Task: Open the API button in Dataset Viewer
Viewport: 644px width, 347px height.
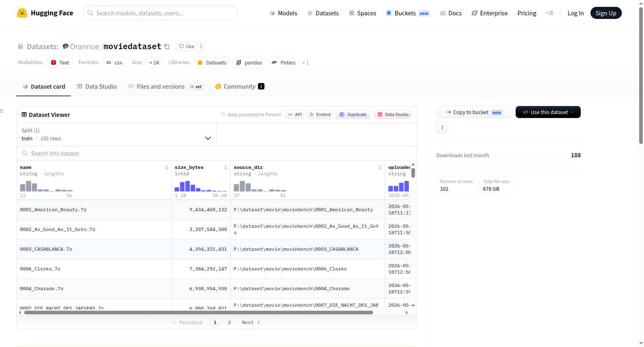Action: 295,114
